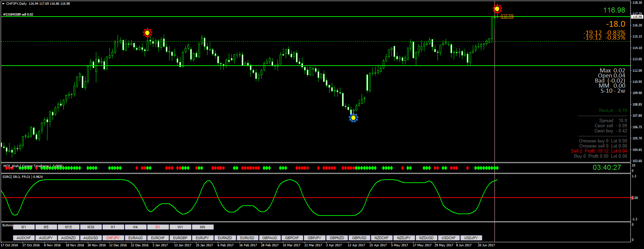644x249 pixels.
Task: Open the chart menu arrow beside CHFJPY,Daily
Action: pos(3,4)
